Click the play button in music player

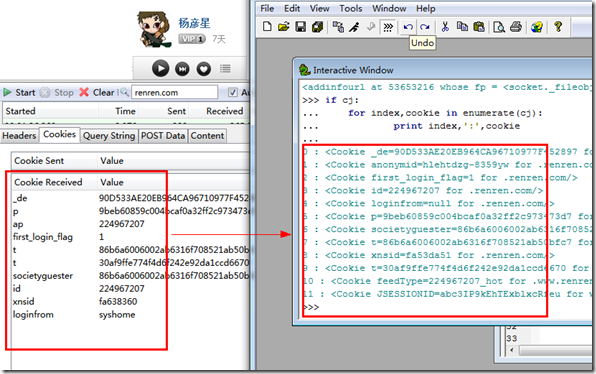pos(160,69)
